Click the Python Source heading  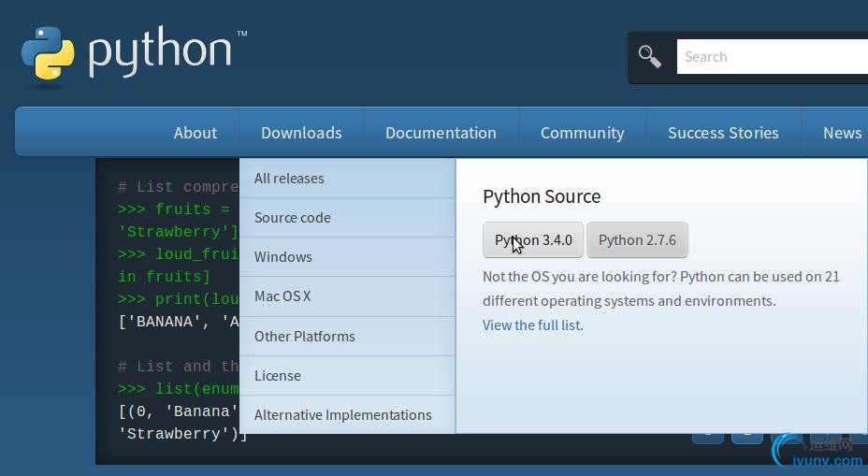point(542,196)
